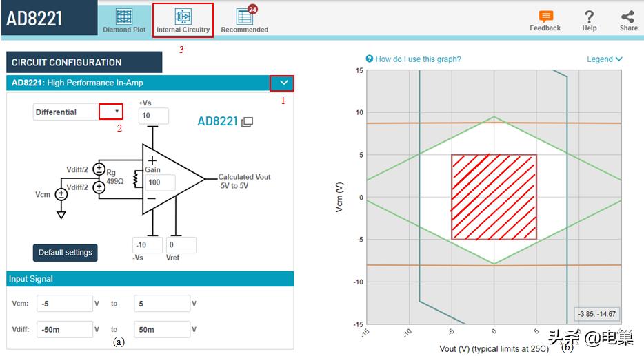Click the Rg 499Ω resistor label
Screen dimensions: 644x356
[114, 177]
